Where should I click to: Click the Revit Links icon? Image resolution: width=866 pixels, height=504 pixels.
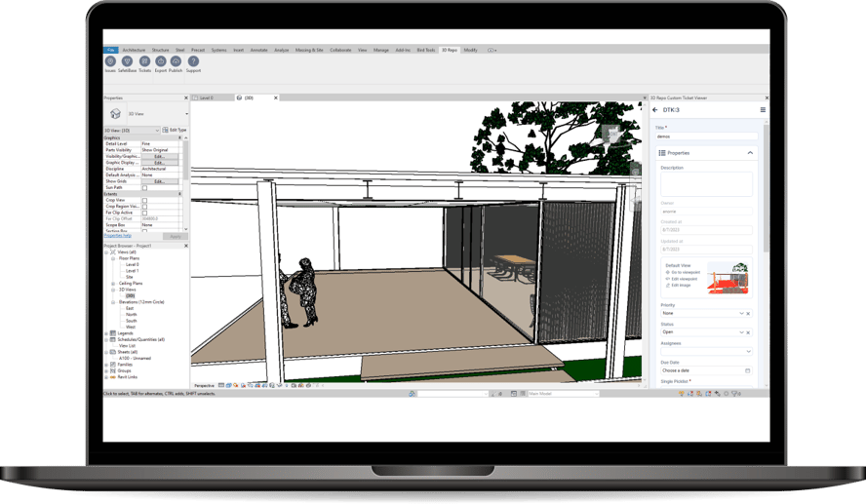pyautogui.click(x=113, y=377)
